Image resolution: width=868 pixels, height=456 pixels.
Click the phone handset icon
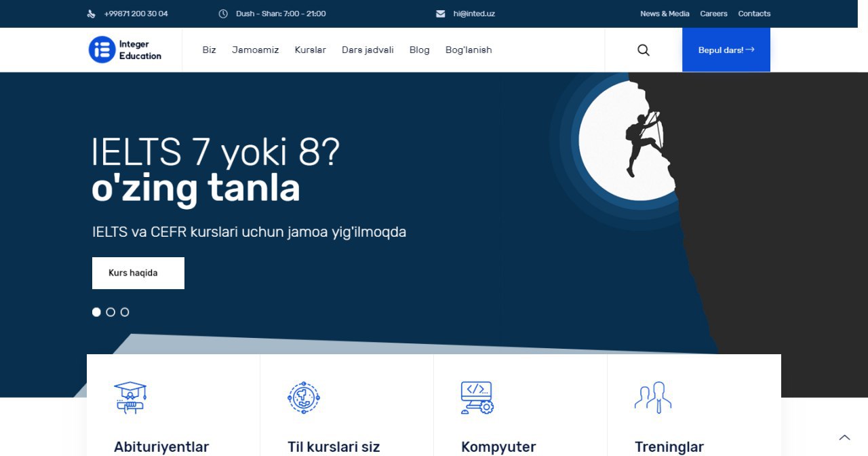click(92, 14)
